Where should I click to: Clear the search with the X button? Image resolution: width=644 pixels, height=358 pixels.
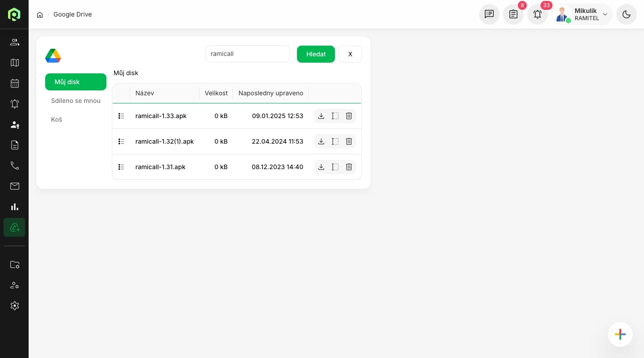pyautogui.click(x=350, y=54)
